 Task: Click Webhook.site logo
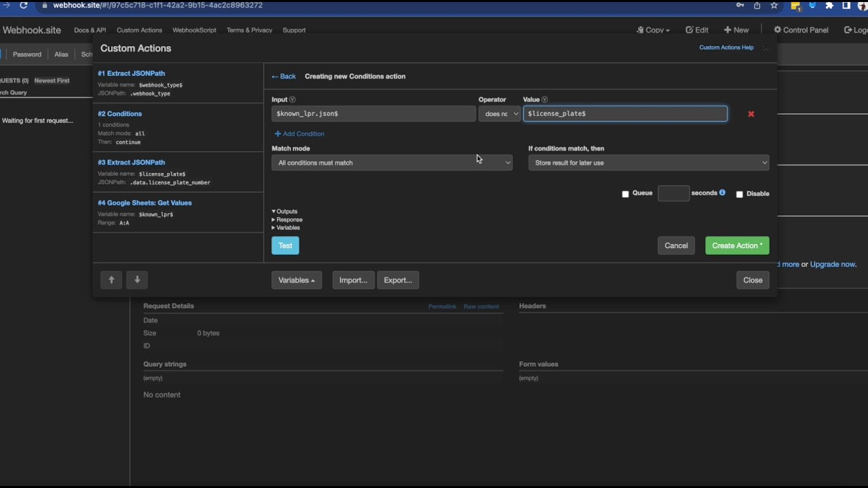click(x=31, y=30)
